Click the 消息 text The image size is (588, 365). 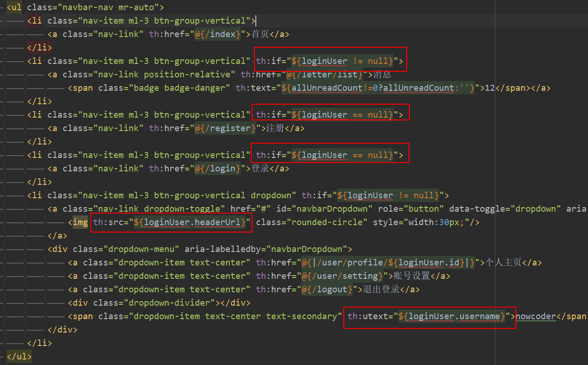click(x=382, y=74)
